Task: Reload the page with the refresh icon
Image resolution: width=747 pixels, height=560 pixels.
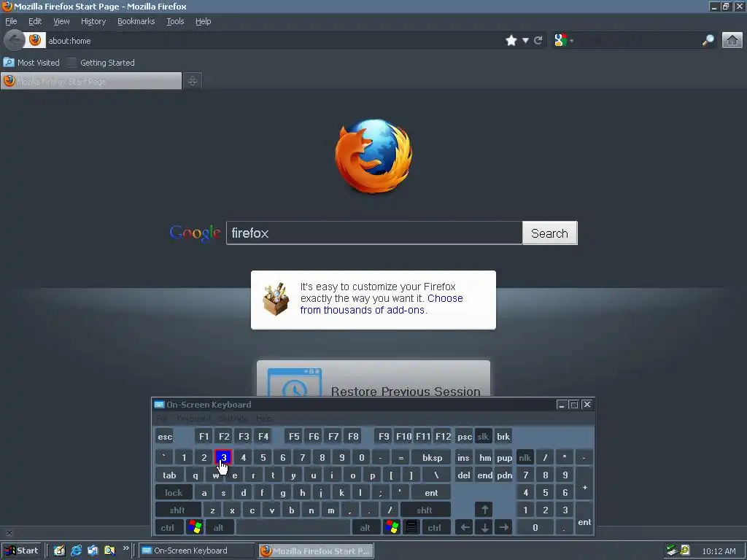Action: (538, 41)
